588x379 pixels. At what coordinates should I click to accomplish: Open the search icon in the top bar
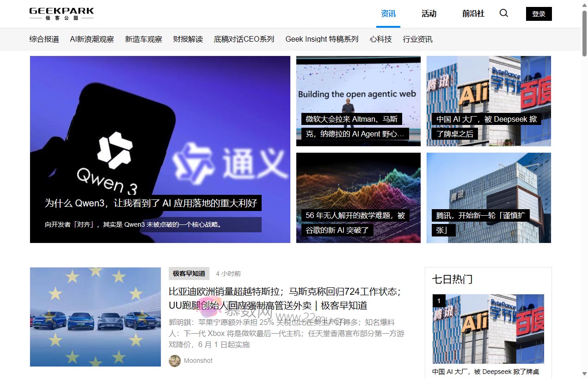click(503, 13)
